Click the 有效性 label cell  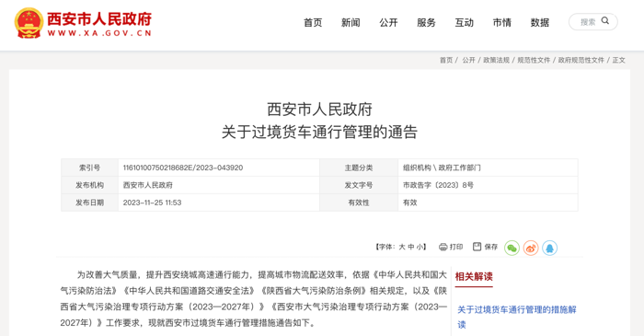pyautogui.click(x=359, y=203)
